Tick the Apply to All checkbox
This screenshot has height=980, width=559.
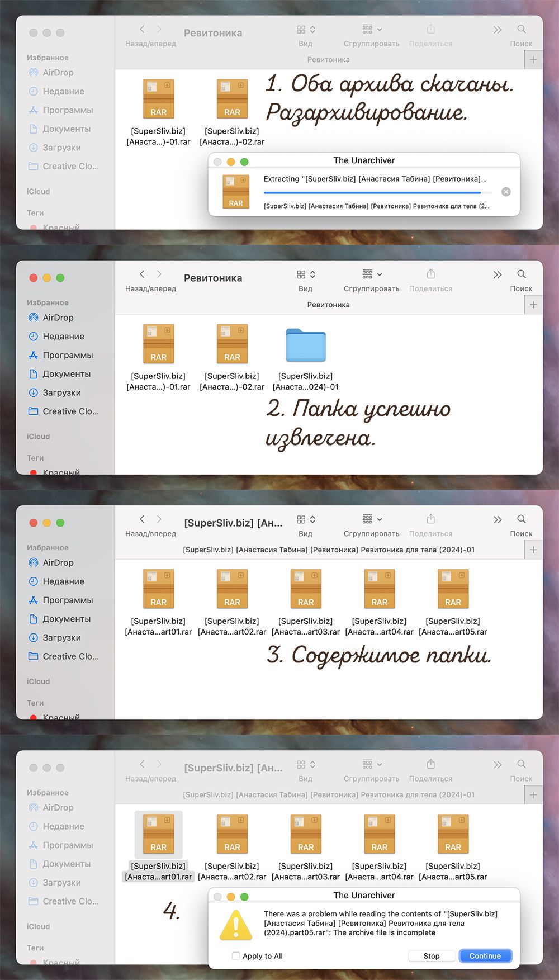coord(236,956)
